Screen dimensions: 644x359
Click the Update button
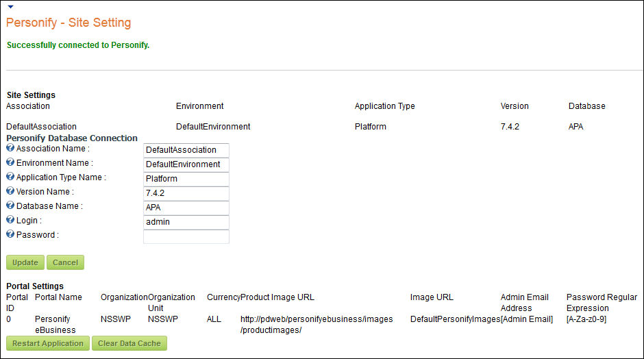[25, 262]
